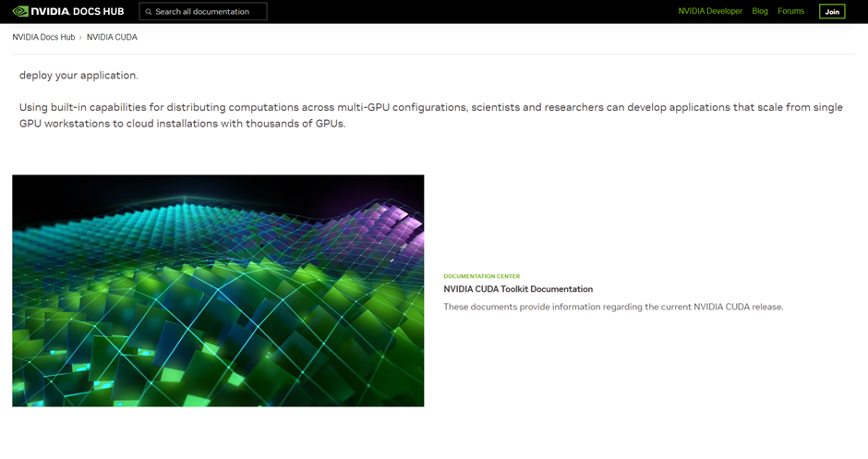The width and height of the screenshot is (868, 459).
Task: Open the NVIDIA Developer link
Action: (710, 11)
